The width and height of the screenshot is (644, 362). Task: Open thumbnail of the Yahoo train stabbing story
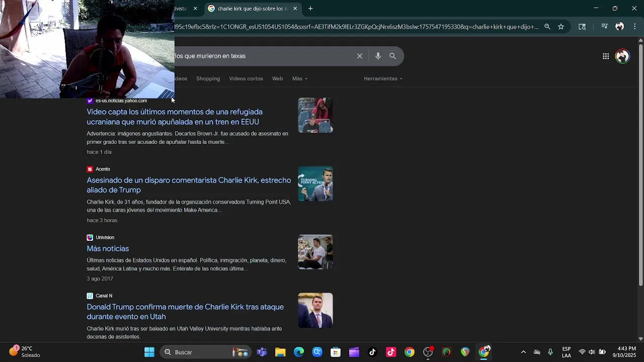point(315,115)
